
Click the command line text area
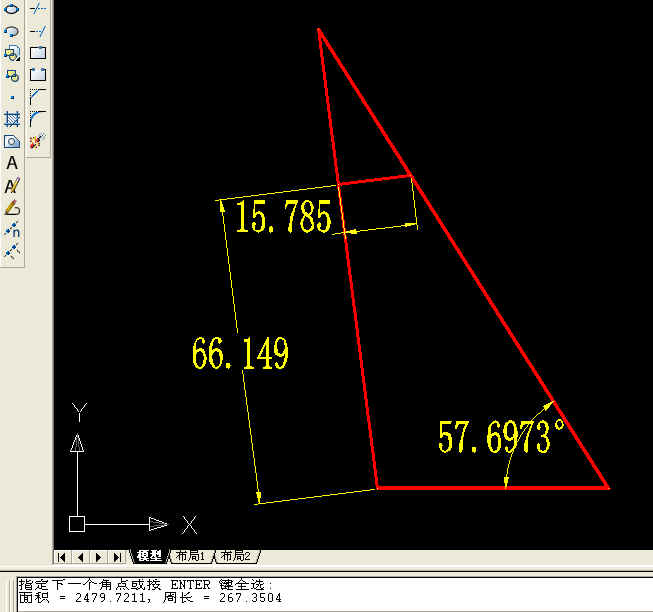click(x=335, y=594)
